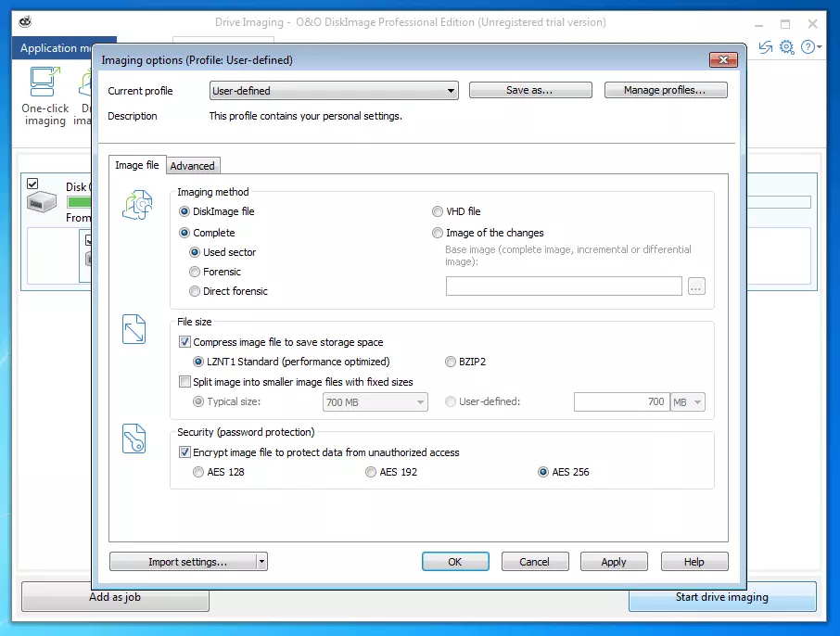This screenshot has width=840, height=636.
Task: Select Image of the changes option
Action: pyautogui.click(x=438, y=233)
